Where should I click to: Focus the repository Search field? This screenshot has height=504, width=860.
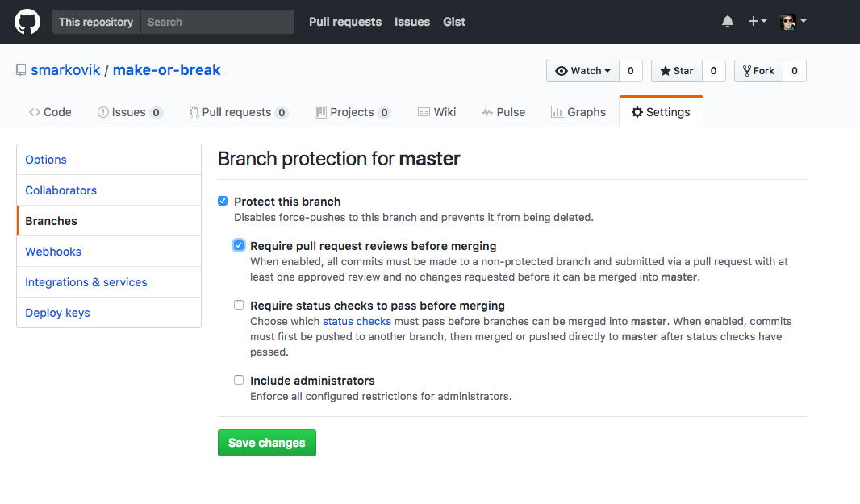pyautogui.click(x=217, y=22)
